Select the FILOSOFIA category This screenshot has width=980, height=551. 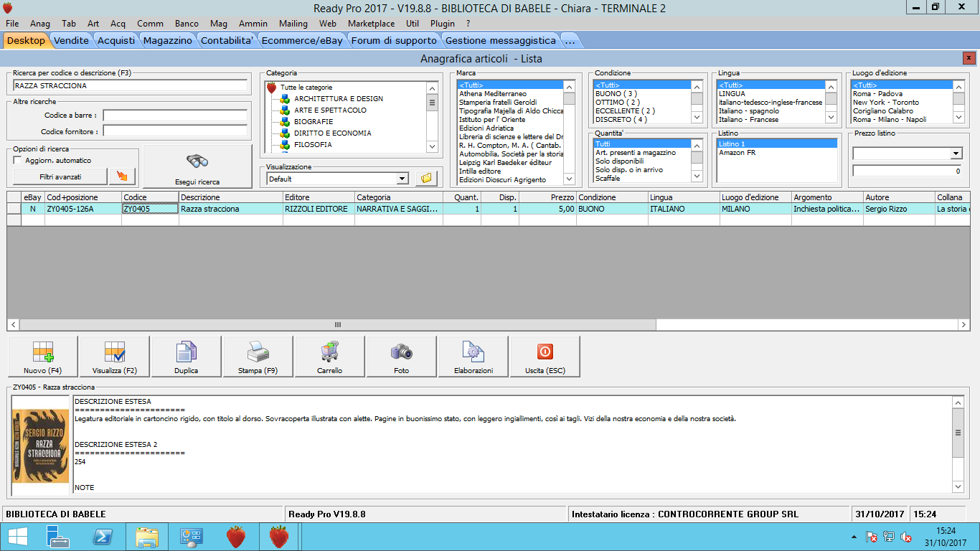(313, 145)
